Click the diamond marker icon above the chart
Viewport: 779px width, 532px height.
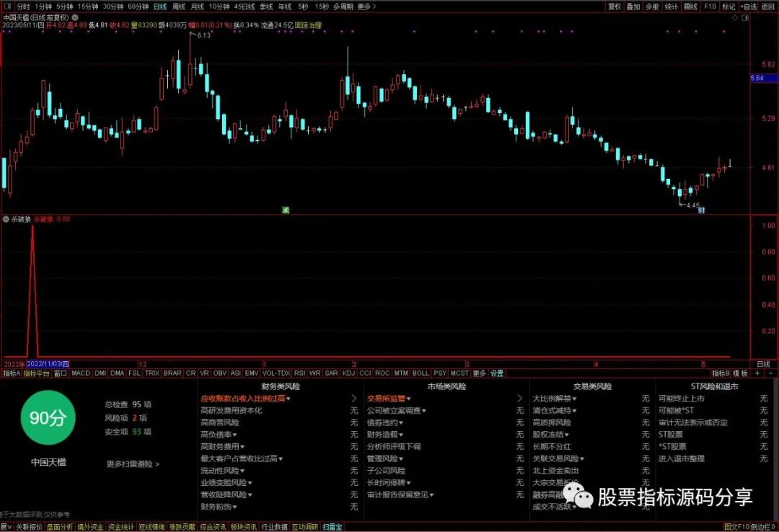735,17
